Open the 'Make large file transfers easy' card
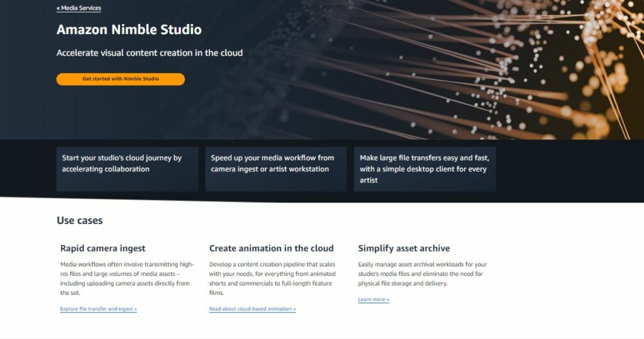644x339 pixels. coord(425,169)
